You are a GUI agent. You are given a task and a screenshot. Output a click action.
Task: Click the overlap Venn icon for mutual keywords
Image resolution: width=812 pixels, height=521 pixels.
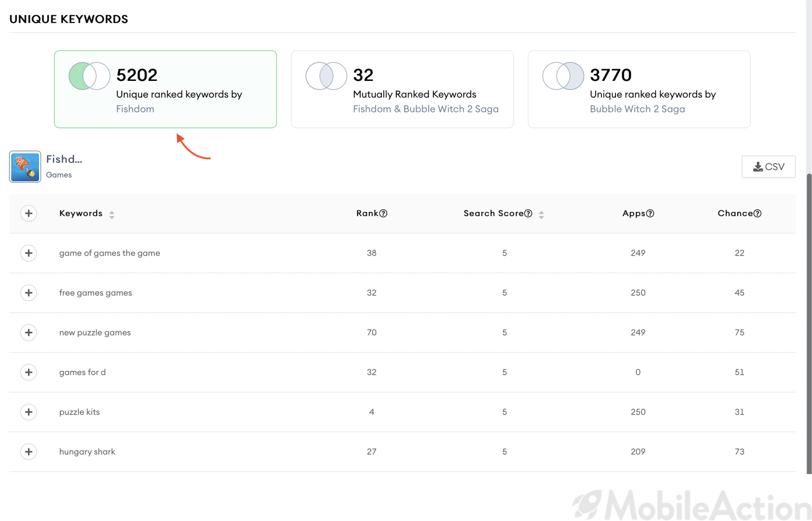pos(326,76)
